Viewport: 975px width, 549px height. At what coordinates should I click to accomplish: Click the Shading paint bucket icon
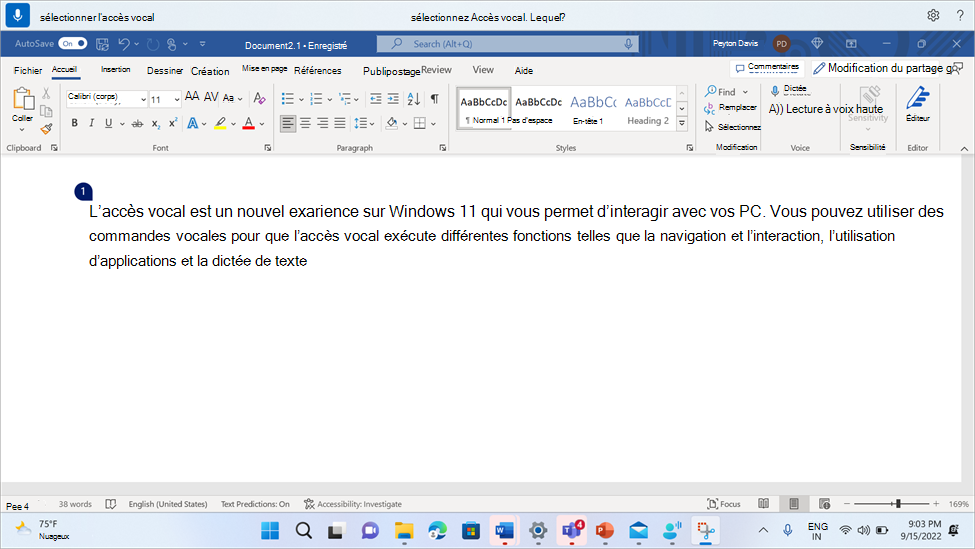pos(392,123)
